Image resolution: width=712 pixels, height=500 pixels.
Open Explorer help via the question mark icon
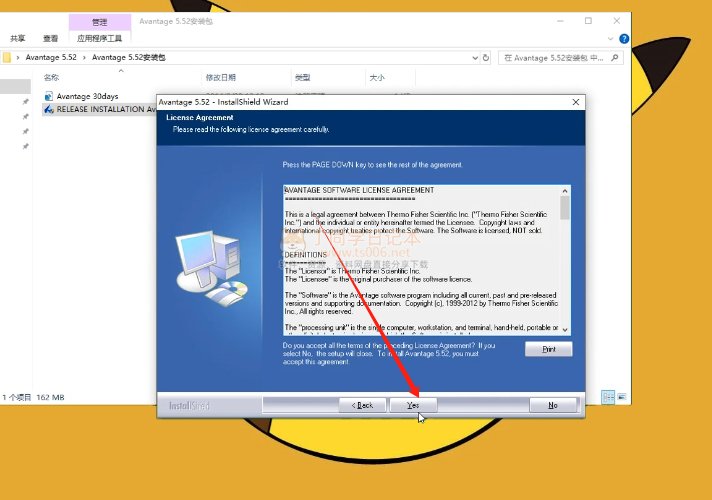624,39
